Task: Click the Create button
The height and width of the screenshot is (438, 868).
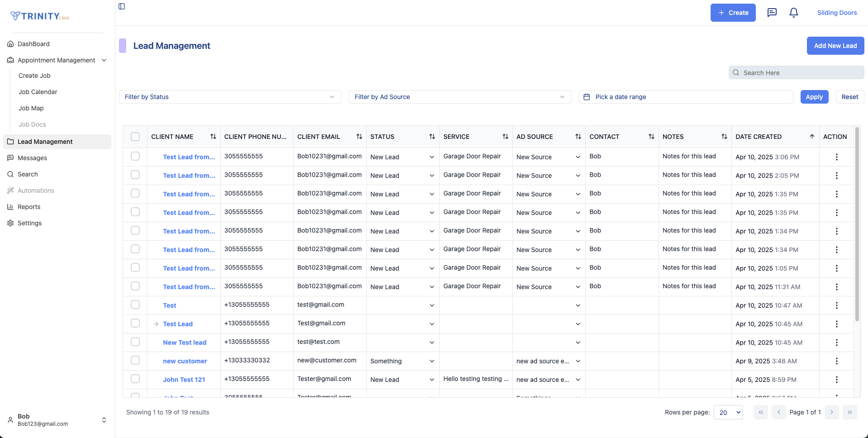Action: tap(733, 13)
